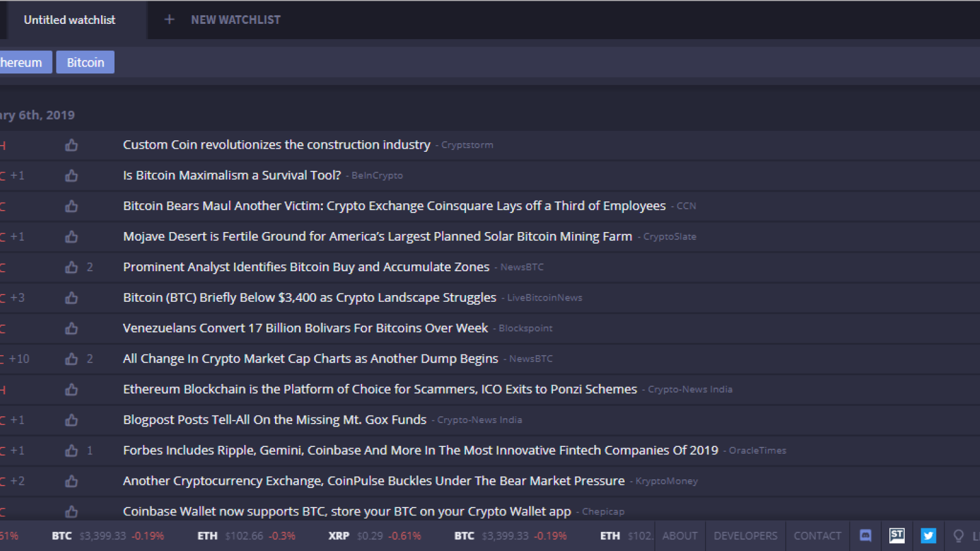
Task: Give thumbs-up to Venezuelans Convert Bolivars article
Action: [72, 329]
